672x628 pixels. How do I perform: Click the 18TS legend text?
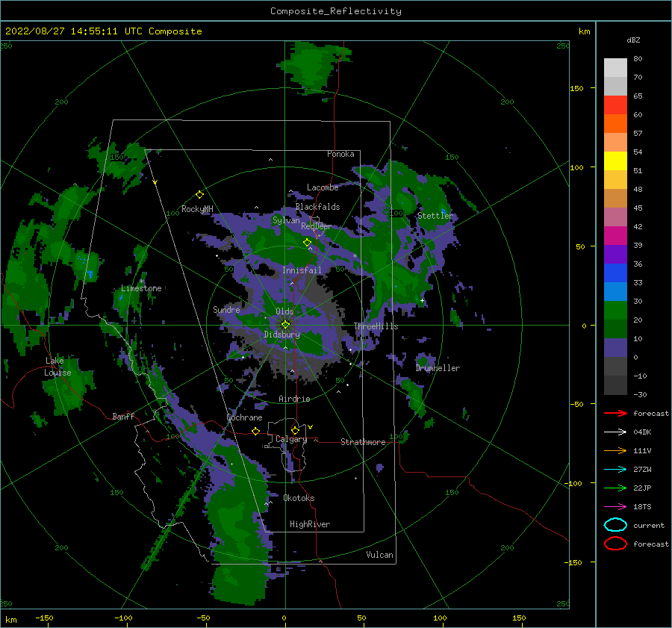642,507
